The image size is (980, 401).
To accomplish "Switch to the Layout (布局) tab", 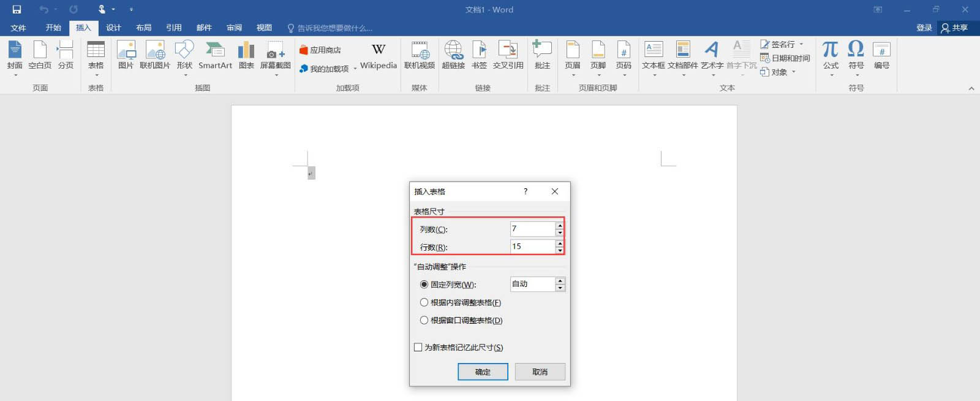I will 143,28.
